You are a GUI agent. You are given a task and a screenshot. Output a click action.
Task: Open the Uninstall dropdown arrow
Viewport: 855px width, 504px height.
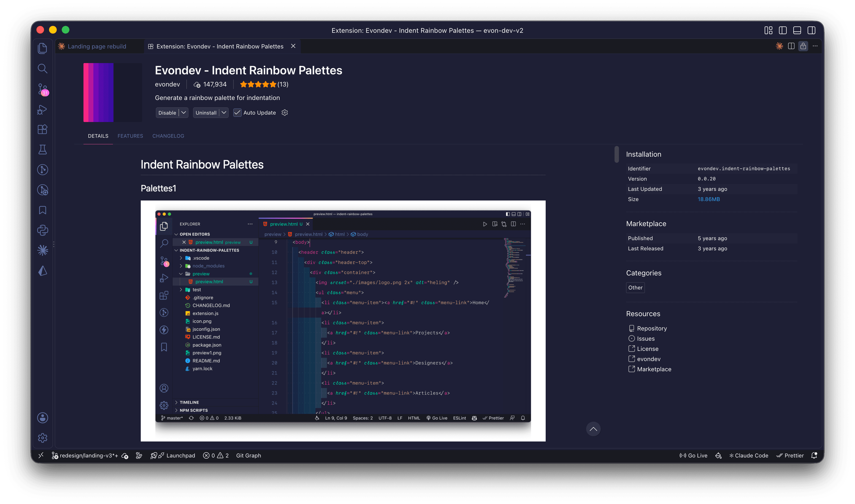click(224, 112)
